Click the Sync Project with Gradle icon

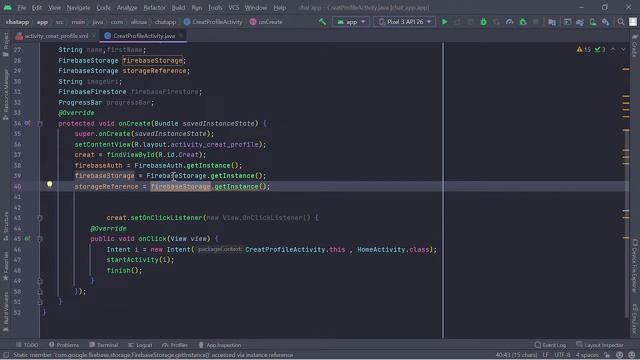(x=580, y=22)
